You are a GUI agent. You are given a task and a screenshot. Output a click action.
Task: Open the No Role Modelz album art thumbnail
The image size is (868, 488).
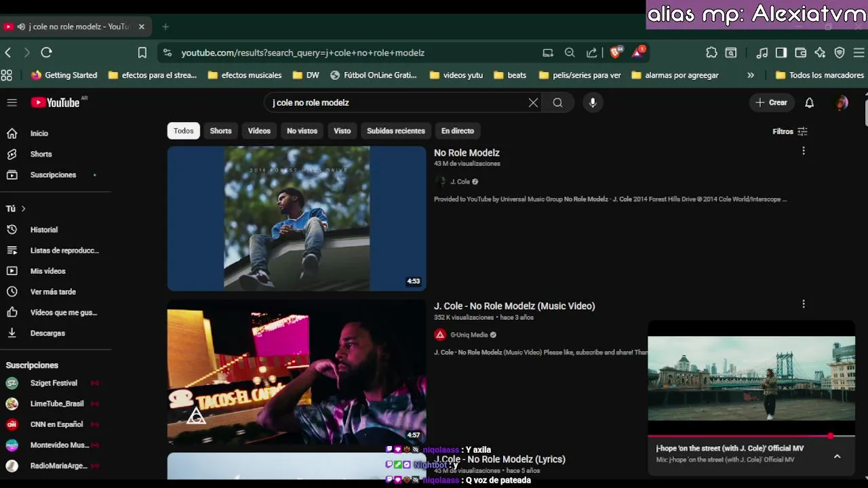[296, 218]
